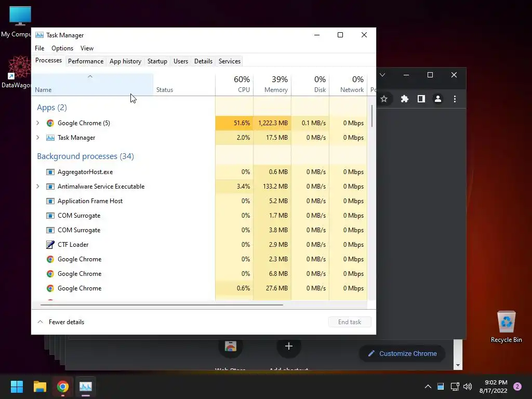Open Chrome extensions puzzle icon
Image resolution: width=532 pixels, height=399 pixels.
(x=404, y=99)
